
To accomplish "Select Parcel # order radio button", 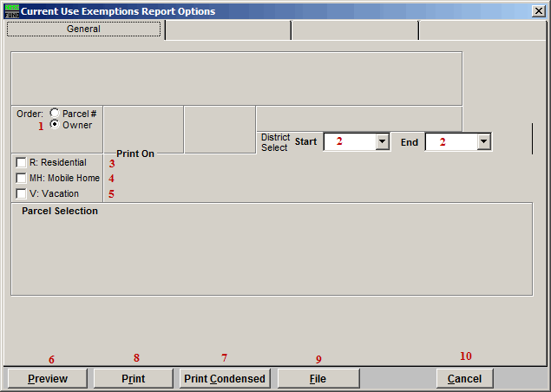I will (x=56, y=114).
